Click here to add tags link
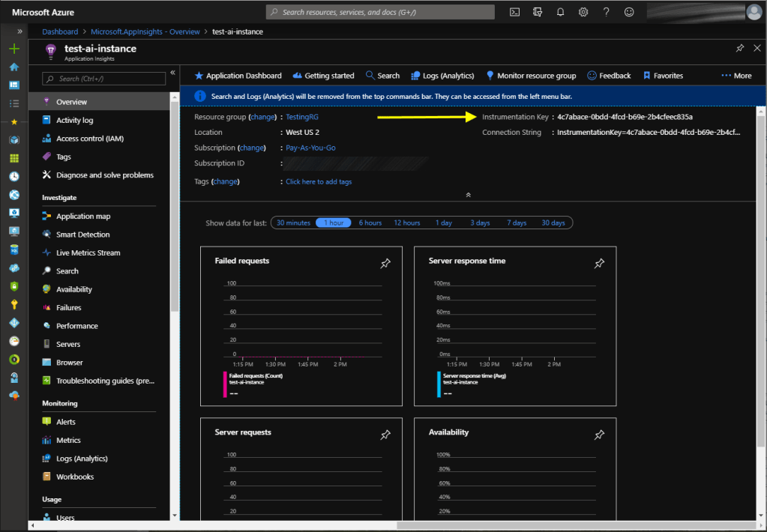 319,181
